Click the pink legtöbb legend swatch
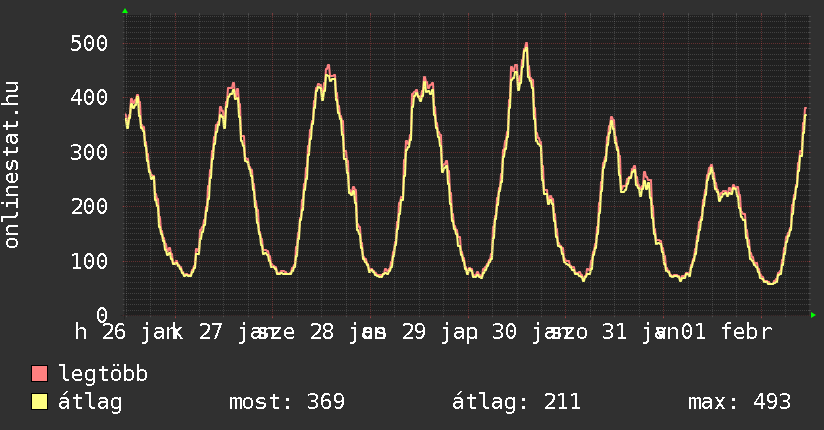Screen dimensions: 824x430 (40, 374)
